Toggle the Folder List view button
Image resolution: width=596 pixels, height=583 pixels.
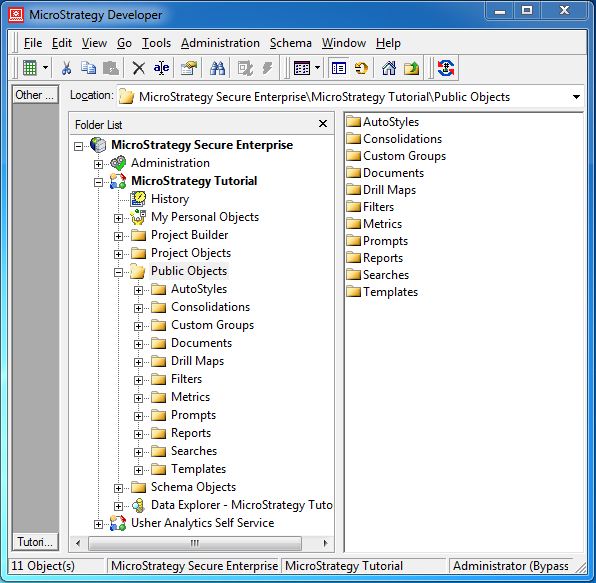tap(338, 68)
